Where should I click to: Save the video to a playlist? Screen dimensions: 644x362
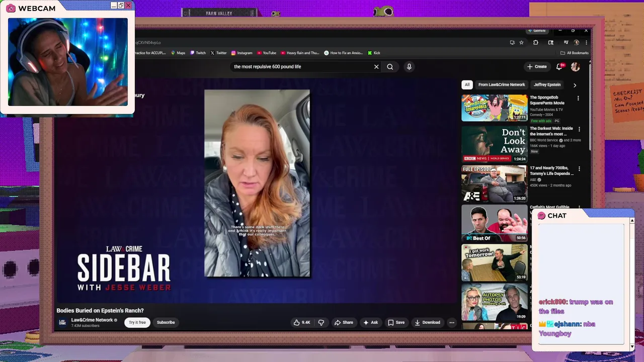pyautogui.click(x=396, y=322)
